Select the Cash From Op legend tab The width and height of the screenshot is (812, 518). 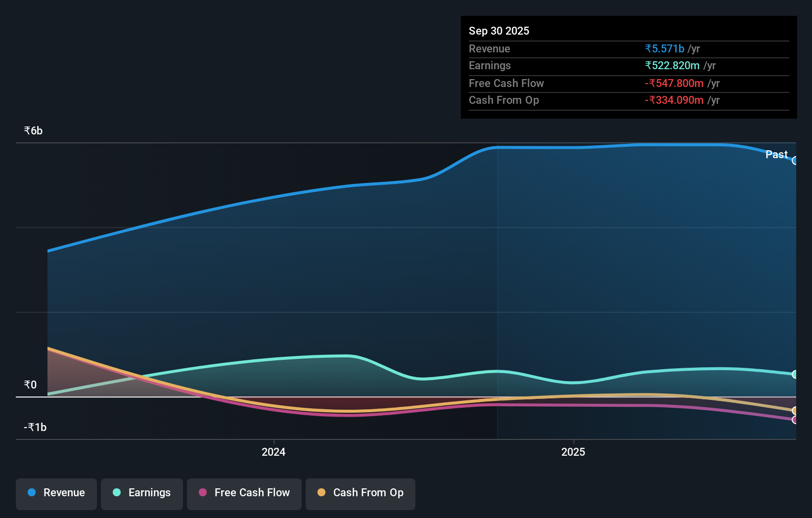[360, 493]
